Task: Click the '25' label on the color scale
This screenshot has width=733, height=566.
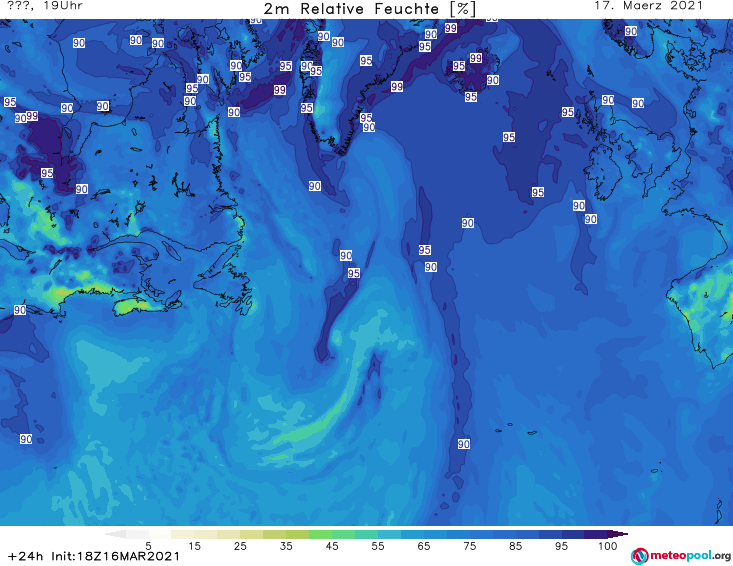Action: (240, 546)
